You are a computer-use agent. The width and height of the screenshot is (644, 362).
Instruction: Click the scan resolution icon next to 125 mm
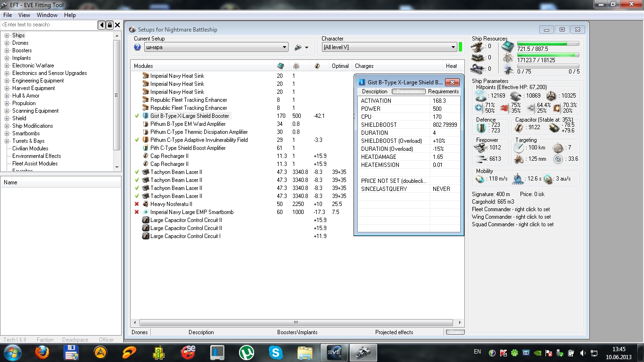tap(519, 159)
